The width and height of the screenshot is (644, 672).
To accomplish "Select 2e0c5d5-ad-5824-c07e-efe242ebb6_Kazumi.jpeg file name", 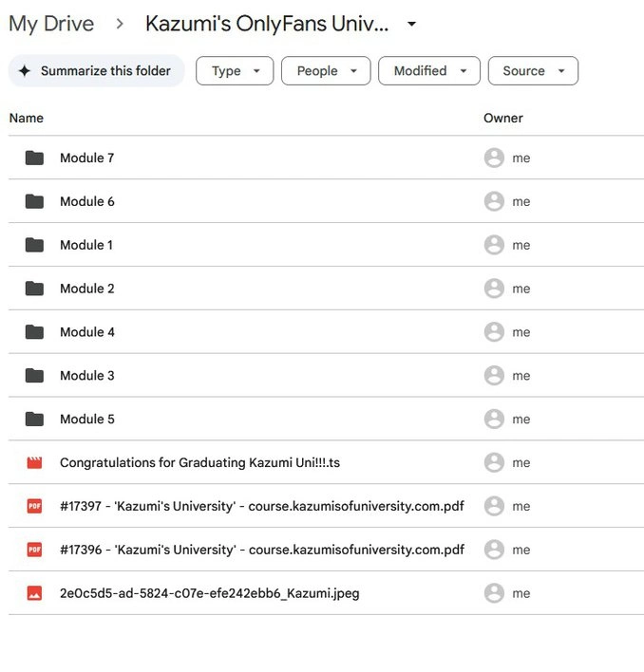I will pyautogui.click(x=210, y=593).
